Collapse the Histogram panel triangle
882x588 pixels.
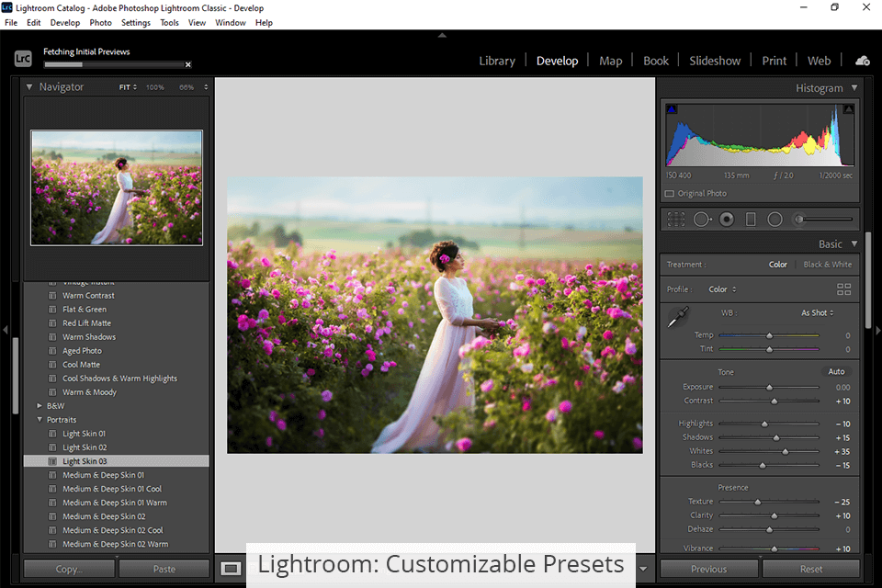[x=854, y=88]
